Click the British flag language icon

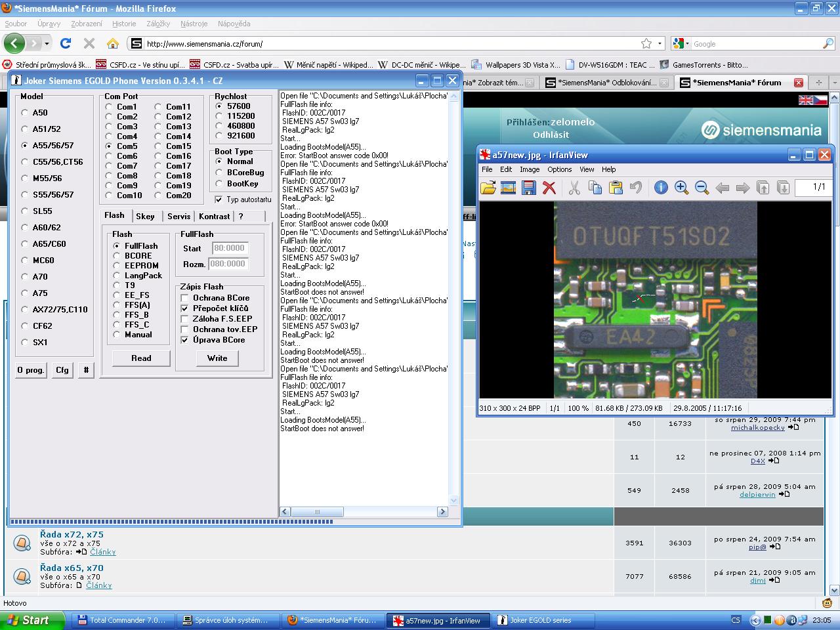[x=805, y=100]
